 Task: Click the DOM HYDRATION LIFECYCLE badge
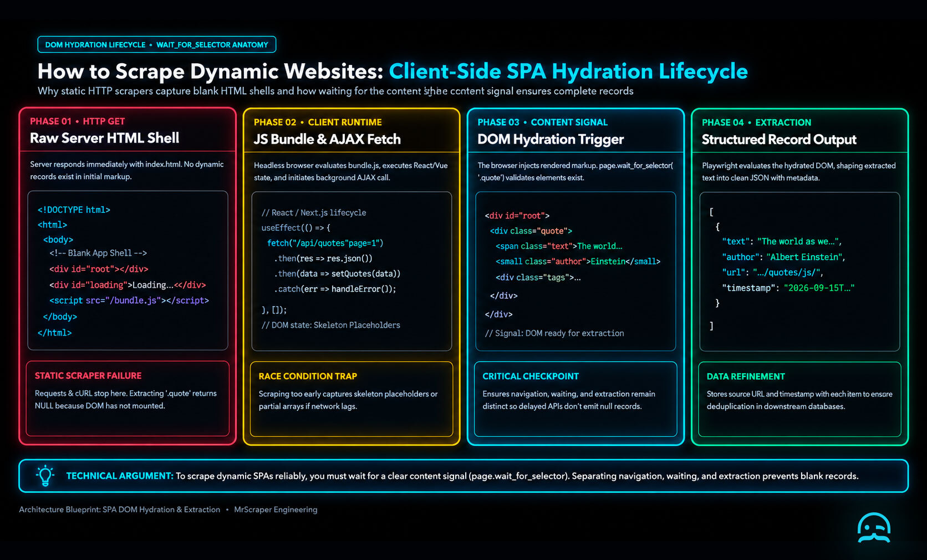click(x=157, y=45)
